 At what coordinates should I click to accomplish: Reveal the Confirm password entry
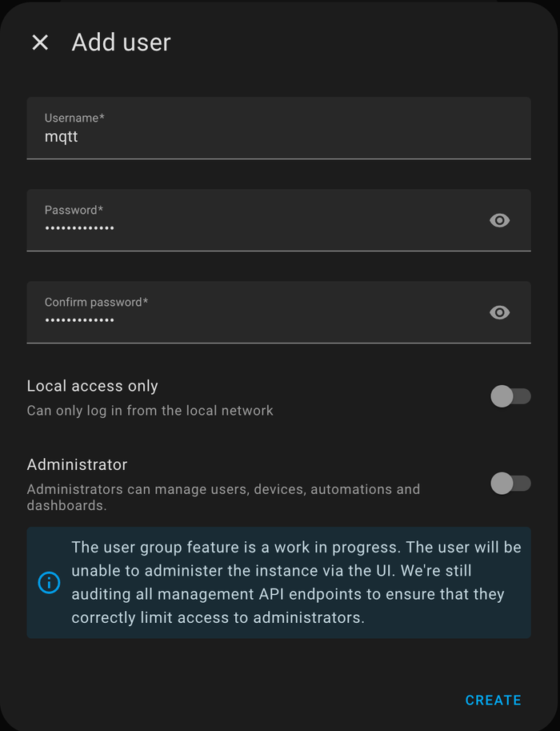[x=499, y=312]
